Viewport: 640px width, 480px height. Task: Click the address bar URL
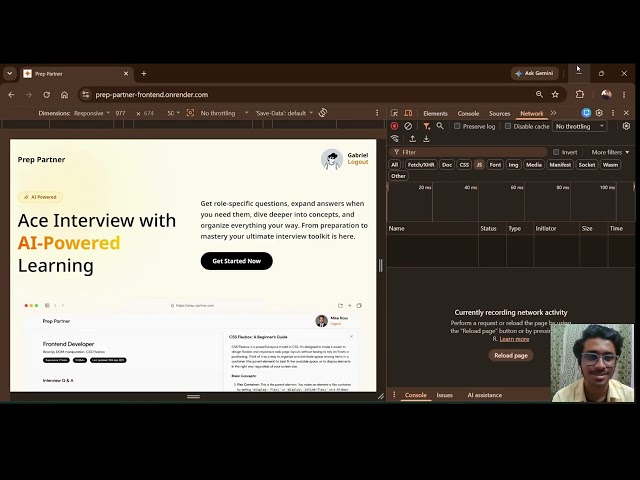point(151,95)
